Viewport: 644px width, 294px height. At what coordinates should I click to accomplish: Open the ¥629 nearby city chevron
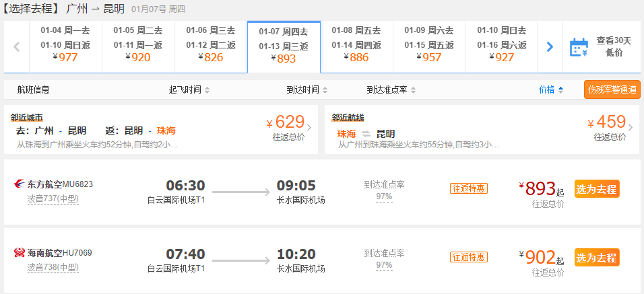(x=309, y=128)
